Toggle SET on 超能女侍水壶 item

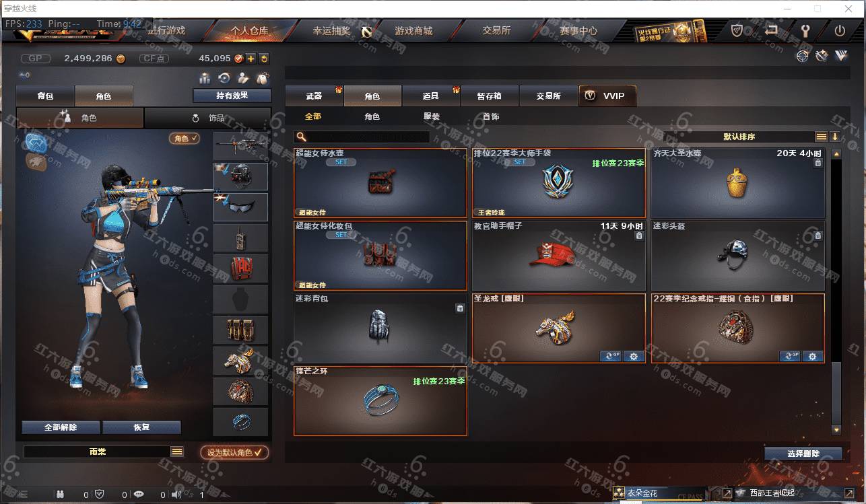[341, 162]
